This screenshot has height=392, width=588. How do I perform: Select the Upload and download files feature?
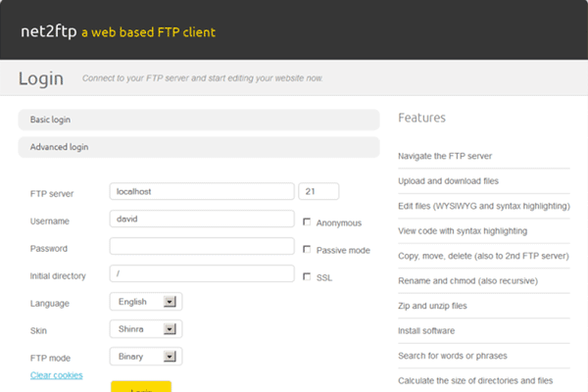click(x=448, y=181)
